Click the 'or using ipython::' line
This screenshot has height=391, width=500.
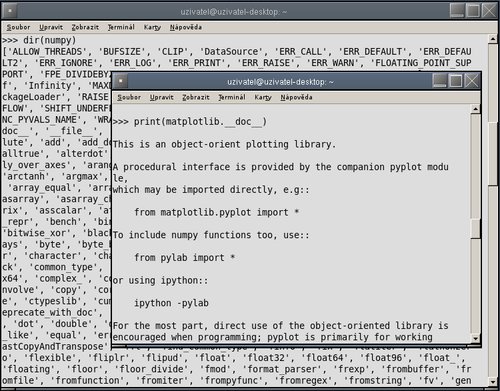click(160, 280)
